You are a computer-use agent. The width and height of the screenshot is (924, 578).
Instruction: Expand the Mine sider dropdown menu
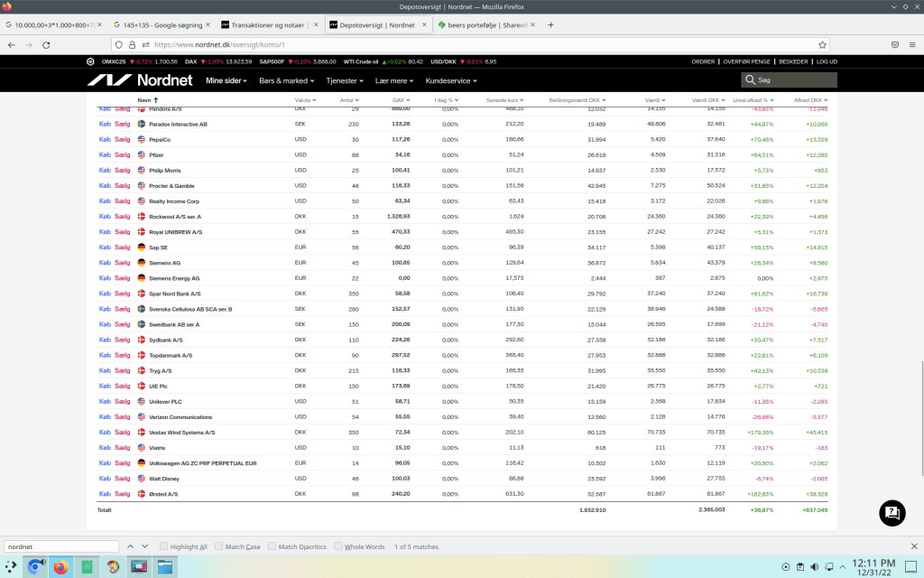pyautogui.click(x=226, y=80)
